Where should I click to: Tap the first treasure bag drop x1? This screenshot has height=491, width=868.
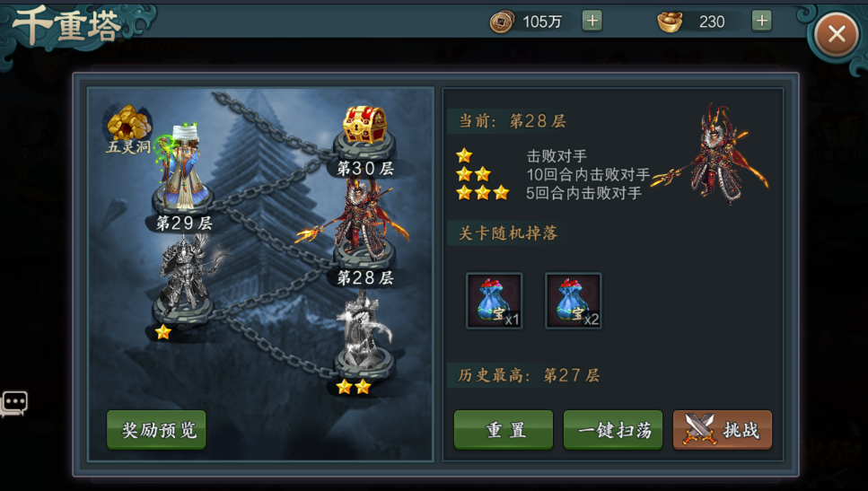pos(495,301)
